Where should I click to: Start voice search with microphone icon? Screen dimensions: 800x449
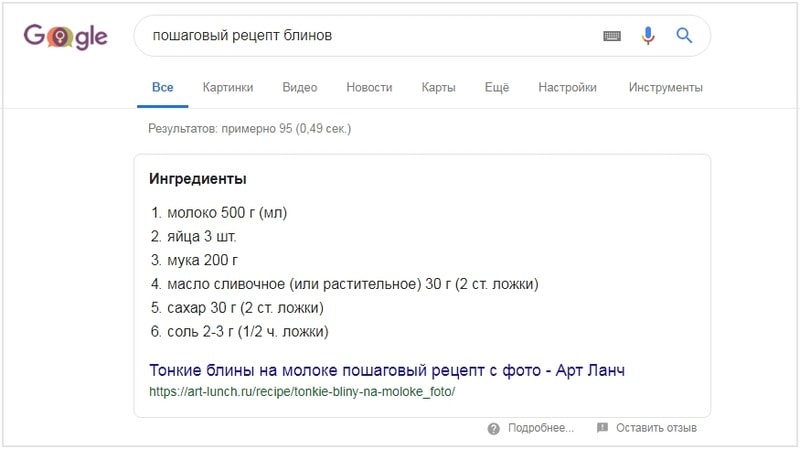tap(648, 36)
